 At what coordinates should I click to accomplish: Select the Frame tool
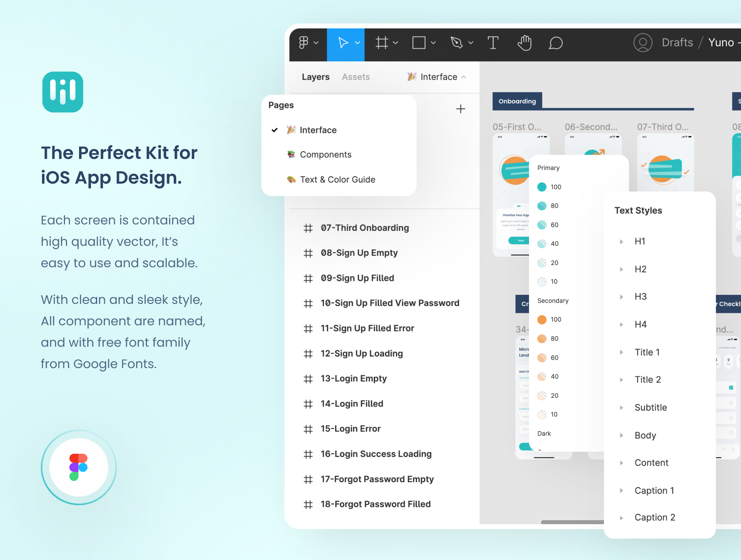coord(382,43)
